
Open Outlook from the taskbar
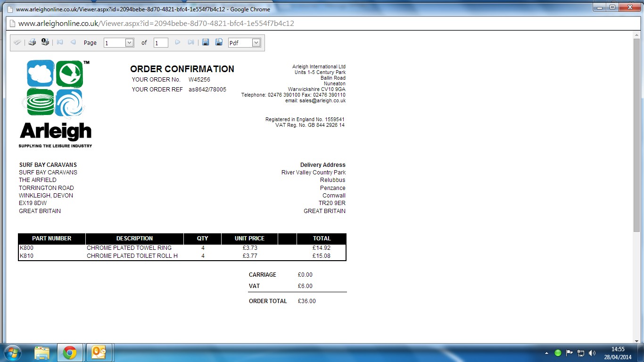(99, 353)
